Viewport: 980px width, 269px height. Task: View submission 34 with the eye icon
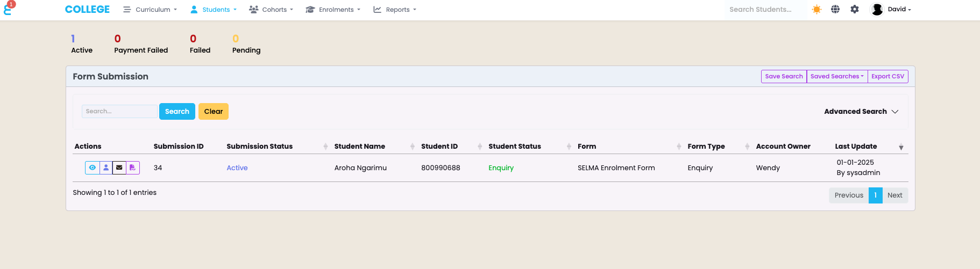click(93, 168)
